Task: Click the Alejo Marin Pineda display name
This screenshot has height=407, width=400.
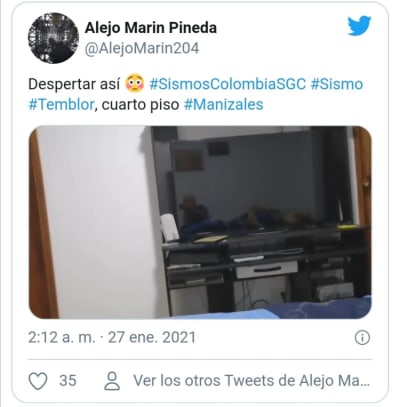Action: pos(151,28)
